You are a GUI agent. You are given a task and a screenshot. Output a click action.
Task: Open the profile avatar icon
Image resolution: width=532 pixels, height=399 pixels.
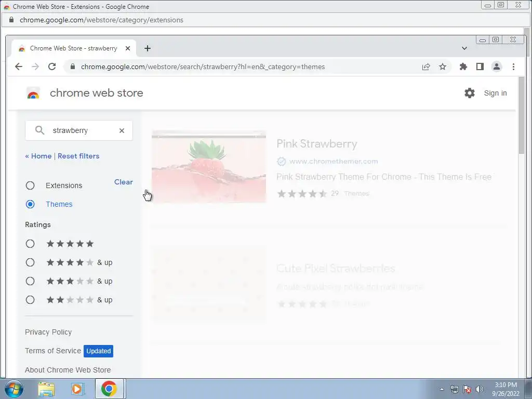497,67
